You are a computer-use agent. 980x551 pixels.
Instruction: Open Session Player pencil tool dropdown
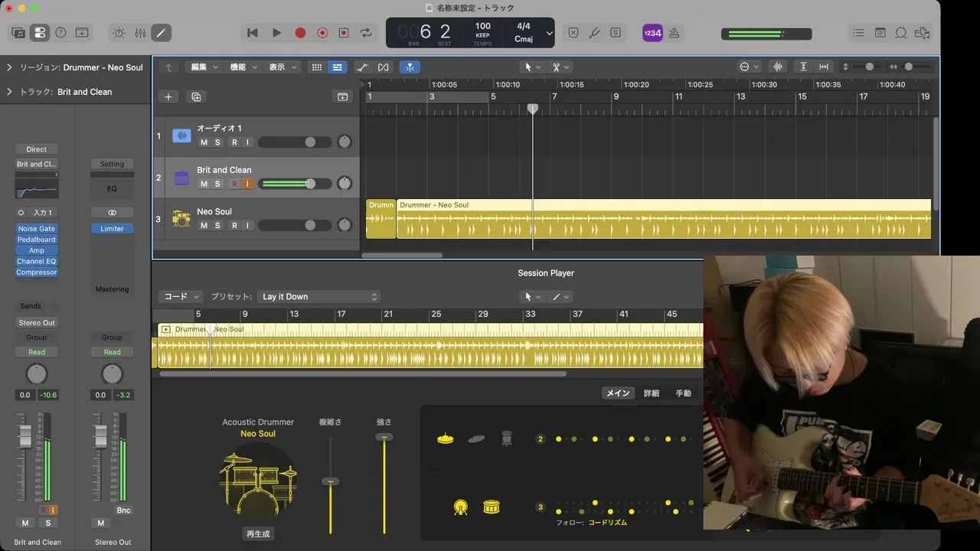pos(561,297)
